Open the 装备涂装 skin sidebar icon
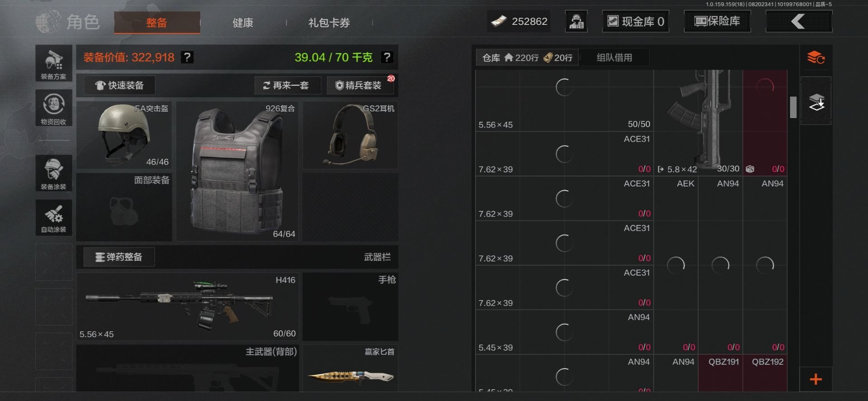The height and width of the screenshot is (401, 868). [x=54, y=173]
